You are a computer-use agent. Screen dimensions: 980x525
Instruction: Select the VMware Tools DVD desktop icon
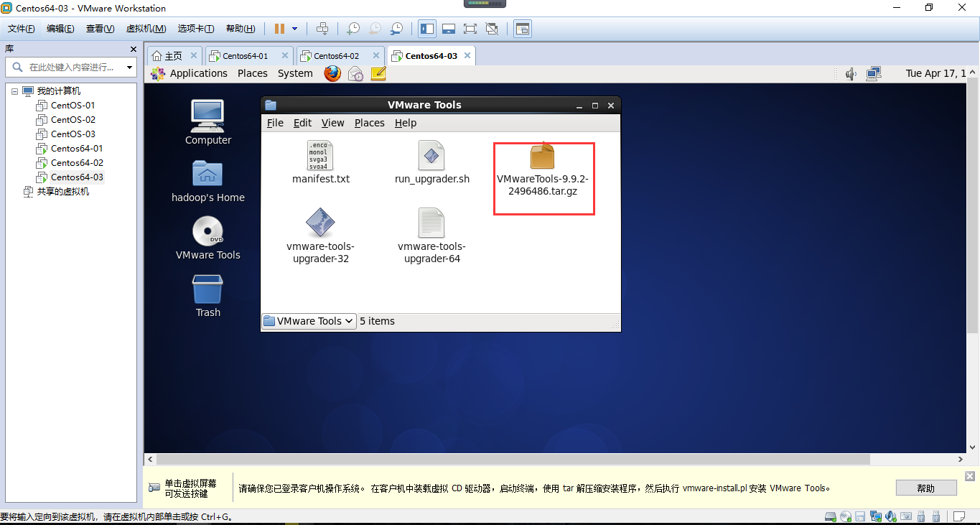coord(208,238)
